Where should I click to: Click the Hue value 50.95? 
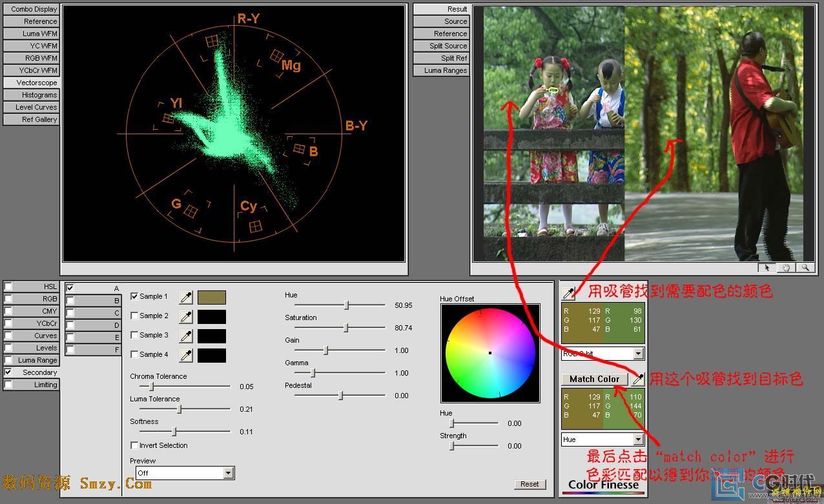coord(404,305)
